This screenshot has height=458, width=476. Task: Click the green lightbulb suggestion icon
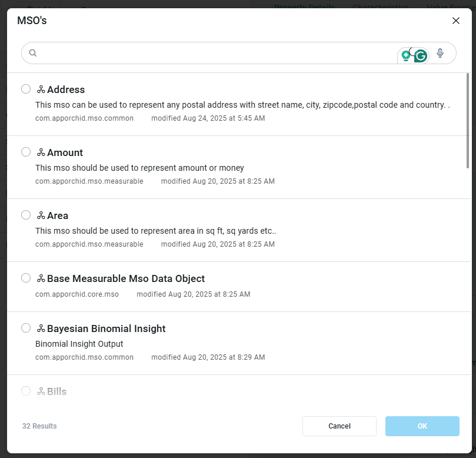point(405,56)
